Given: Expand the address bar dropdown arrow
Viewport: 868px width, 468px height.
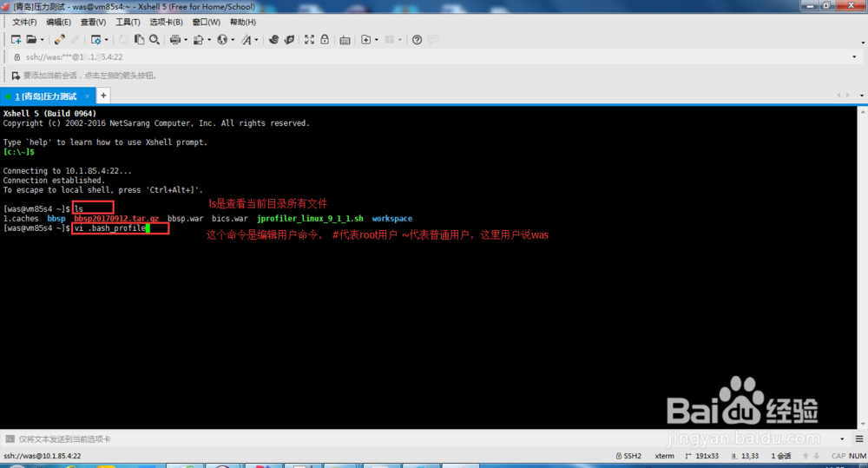Looking at the screenshot, I should [854, 57].
